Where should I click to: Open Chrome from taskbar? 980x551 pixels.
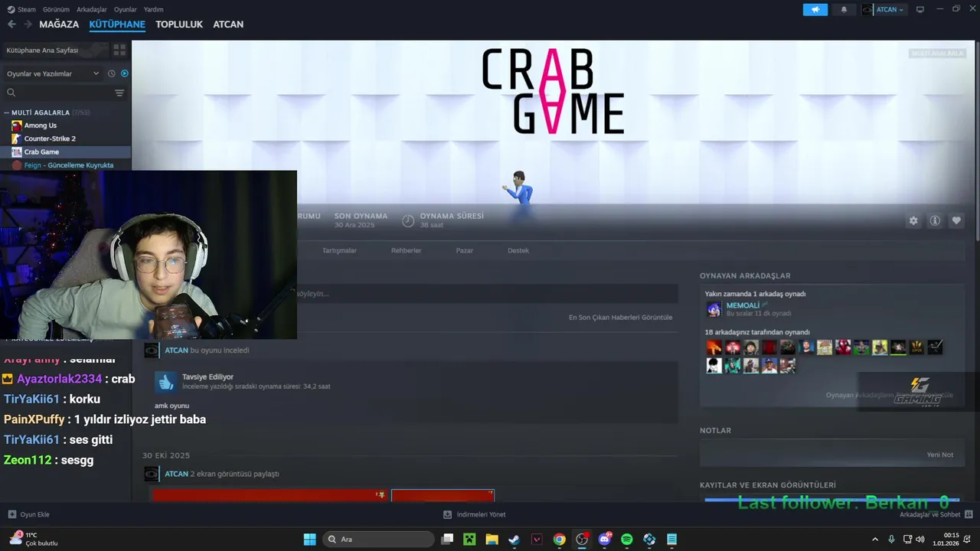click(560, 540)
